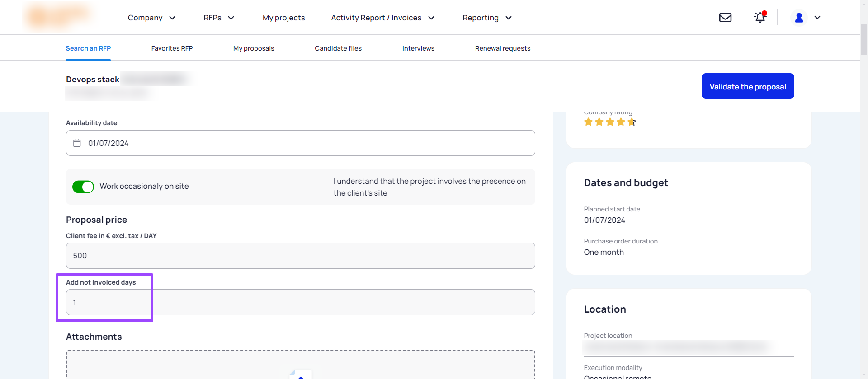The image size is (868, 379).
Task: Open My projects page
Action: click(x=284, y=18)
